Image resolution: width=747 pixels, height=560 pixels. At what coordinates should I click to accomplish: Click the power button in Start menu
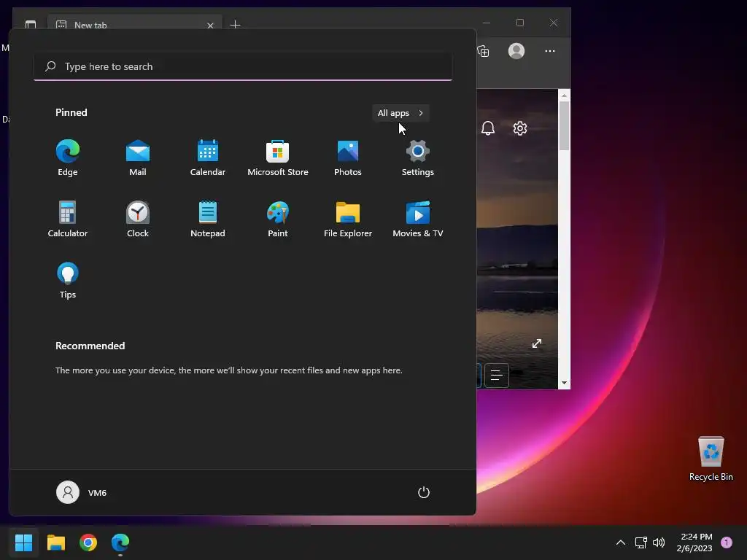tap(424, 492)
